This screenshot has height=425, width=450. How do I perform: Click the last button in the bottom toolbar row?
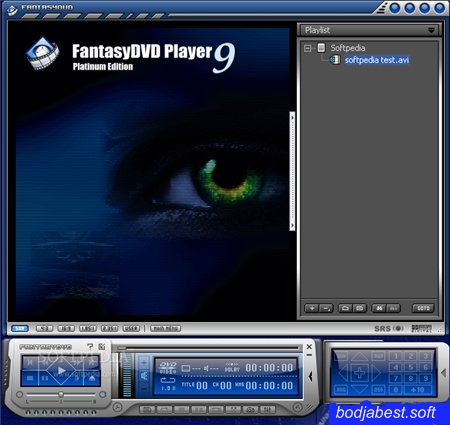[268, 409]
